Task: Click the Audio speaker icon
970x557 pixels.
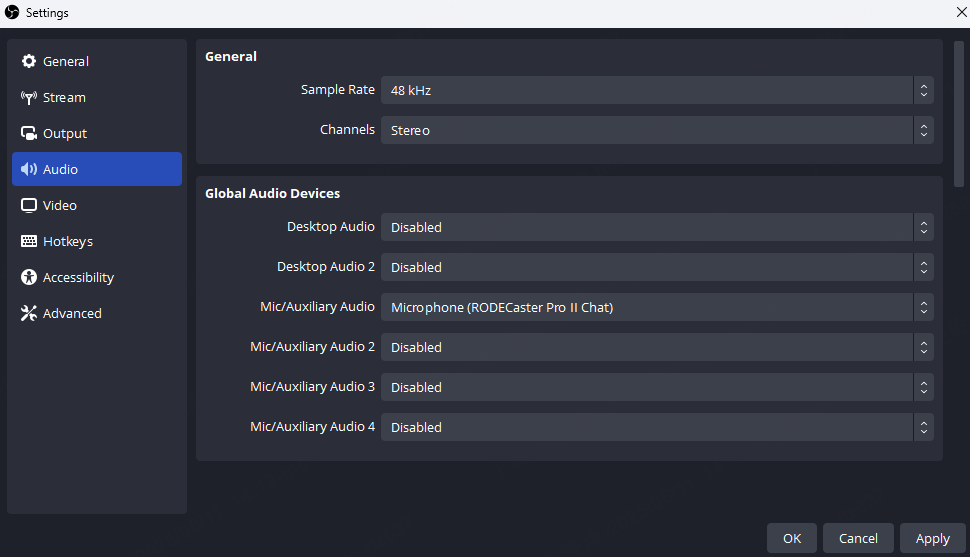Action: point(28,170)
